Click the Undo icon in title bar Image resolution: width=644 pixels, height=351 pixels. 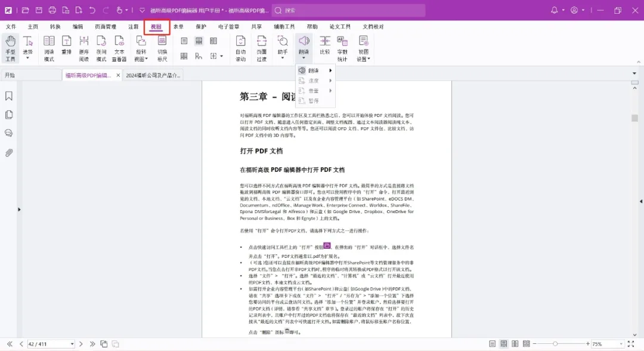point(92,10)
